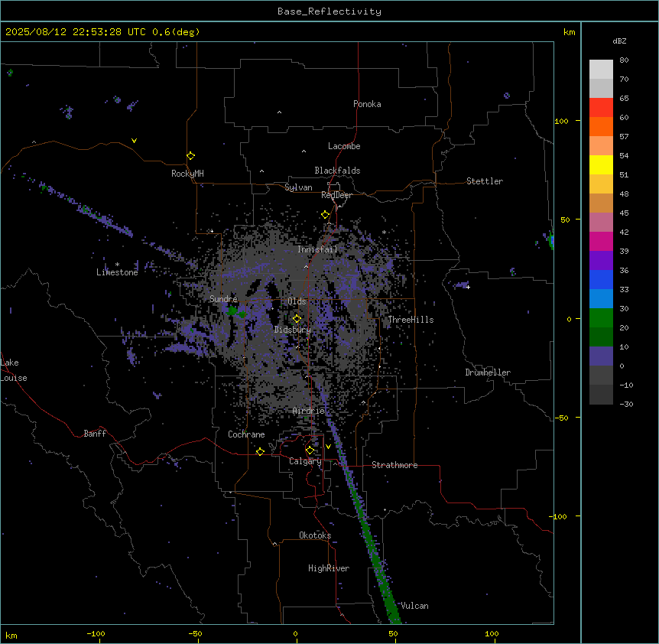Pick the bright yellow 51-54 dBZ swatch

click(601, 164)
